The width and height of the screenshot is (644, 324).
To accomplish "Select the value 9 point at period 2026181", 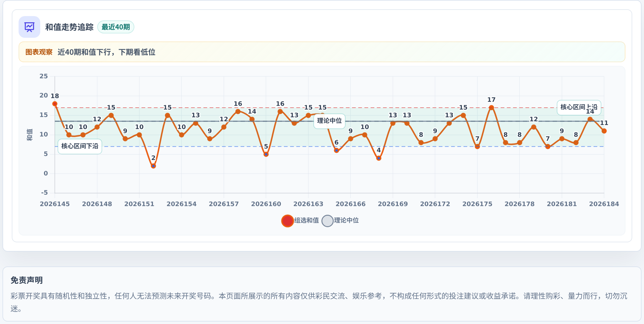I will [x=562, y=139].
